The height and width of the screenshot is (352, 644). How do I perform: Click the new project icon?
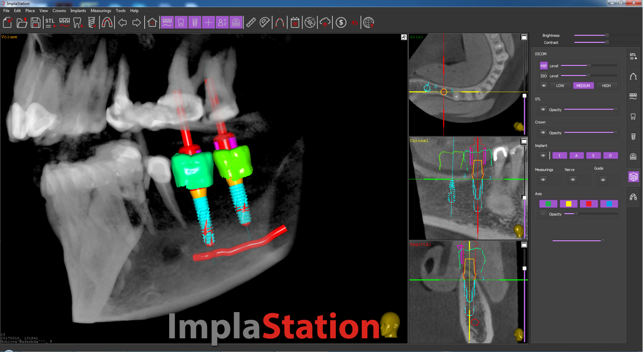pyautogui.click(x=7, y=22)
